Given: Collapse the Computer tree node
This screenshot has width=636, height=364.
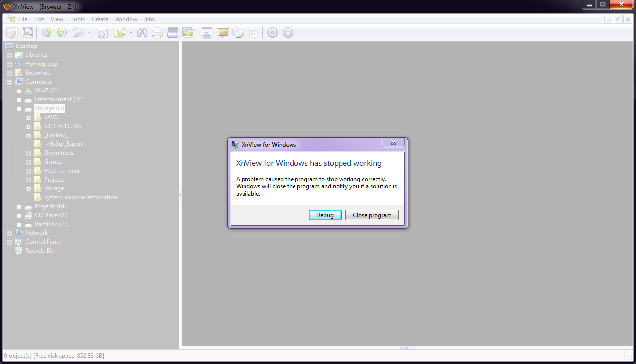Looking at the screenshot, I should click(x=9, y=82).
